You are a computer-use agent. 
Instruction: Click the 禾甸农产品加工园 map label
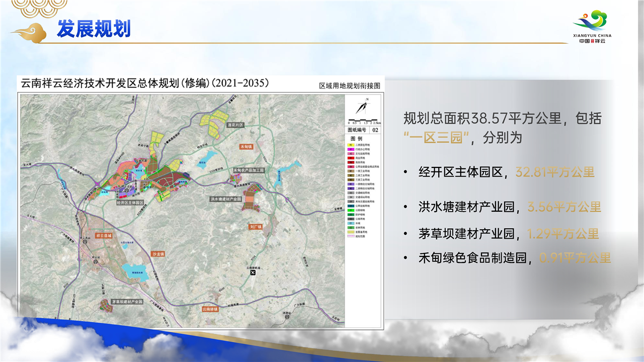[x=249, y=171]
